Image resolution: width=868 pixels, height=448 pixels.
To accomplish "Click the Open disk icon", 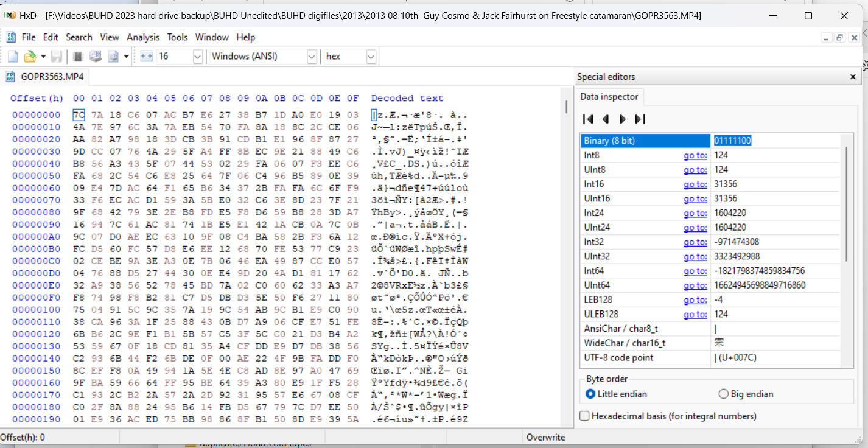I will click(x=96, y=57).
